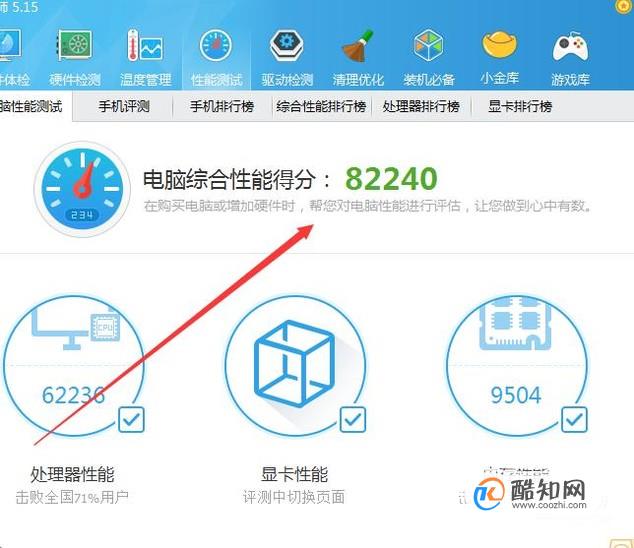Open 装机必备 cube icon
This screenshot has height=548, width=634.
(x=428, y=45)
